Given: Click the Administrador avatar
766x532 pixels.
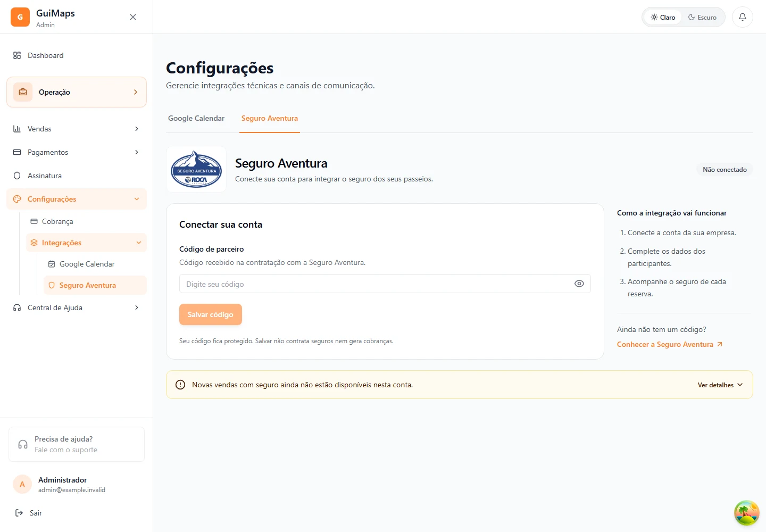Looking at the screenshot, I should (22, 484).
